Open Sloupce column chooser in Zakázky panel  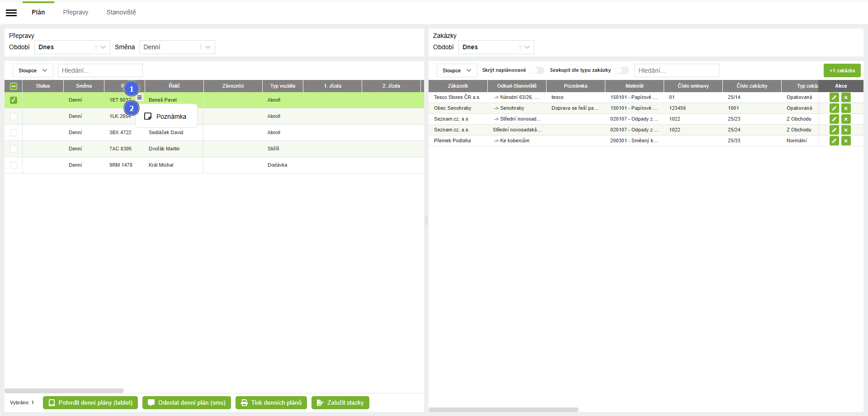point(457,70)
